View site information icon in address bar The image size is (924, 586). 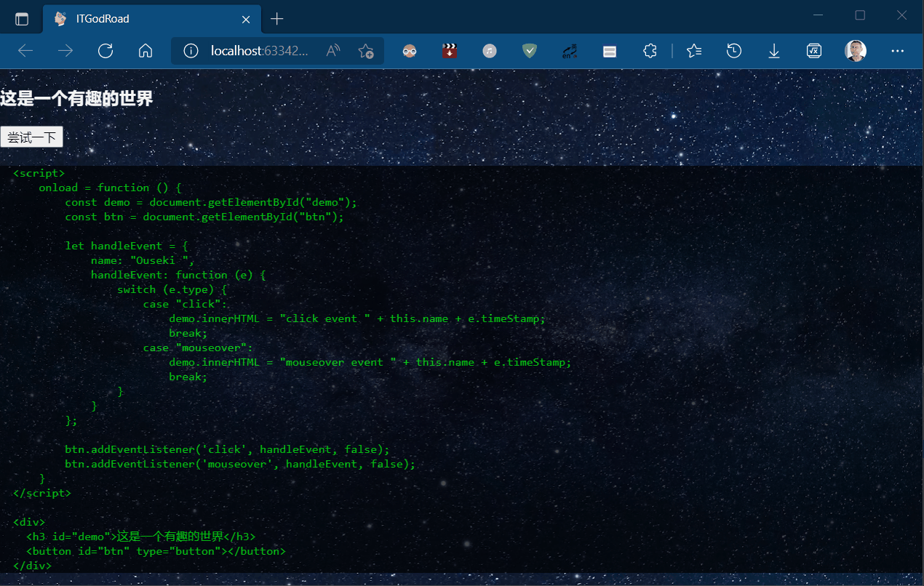click(191, 51)
